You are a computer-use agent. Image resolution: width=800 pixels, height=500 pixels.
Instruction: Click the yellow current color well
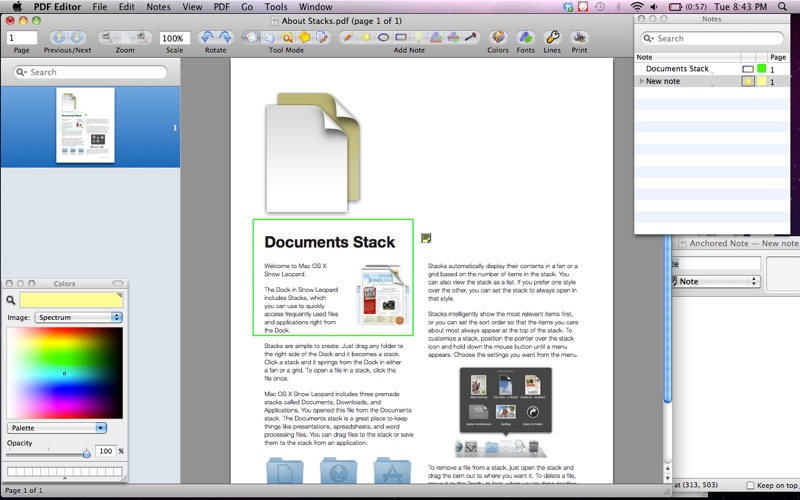click(71, 300)
